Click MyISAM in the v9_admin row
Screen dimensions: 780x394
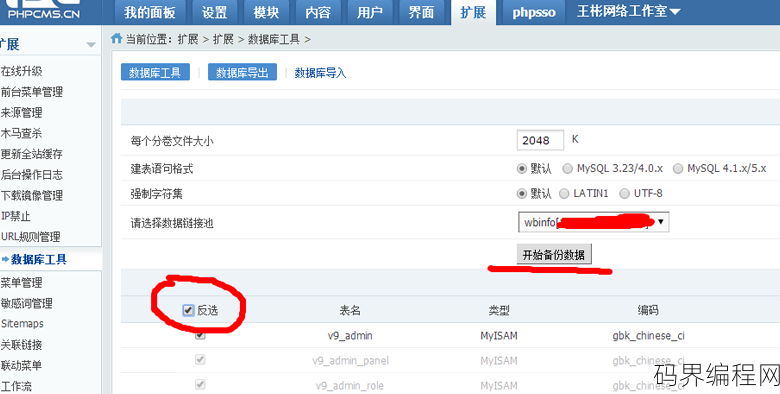click(x=498, y=336)
